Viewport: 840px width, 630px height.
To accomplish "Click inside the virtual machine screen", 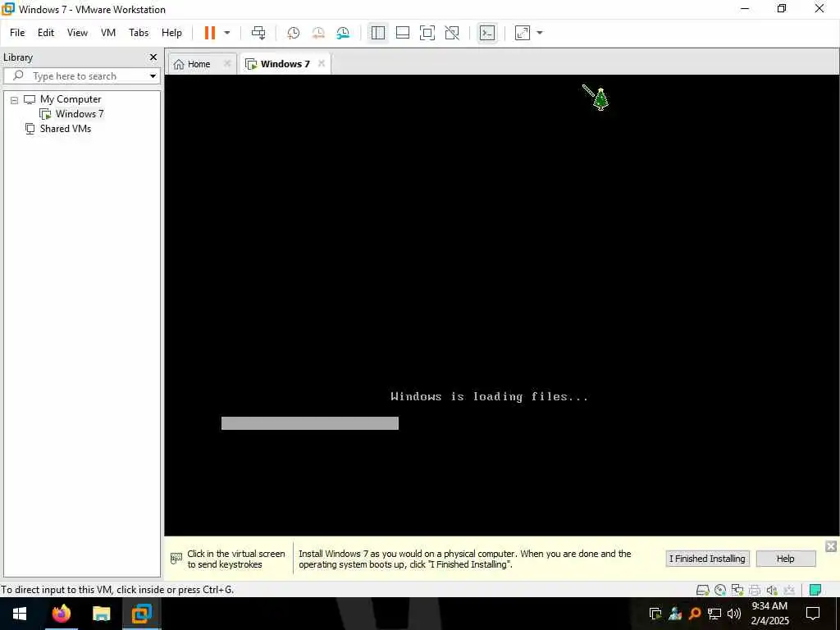I will tap(501, 305).
